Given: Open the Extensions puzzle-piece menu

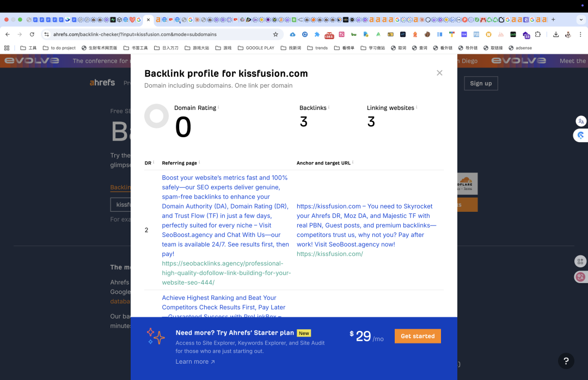Looking at the screenshot, I should point(538,34).
